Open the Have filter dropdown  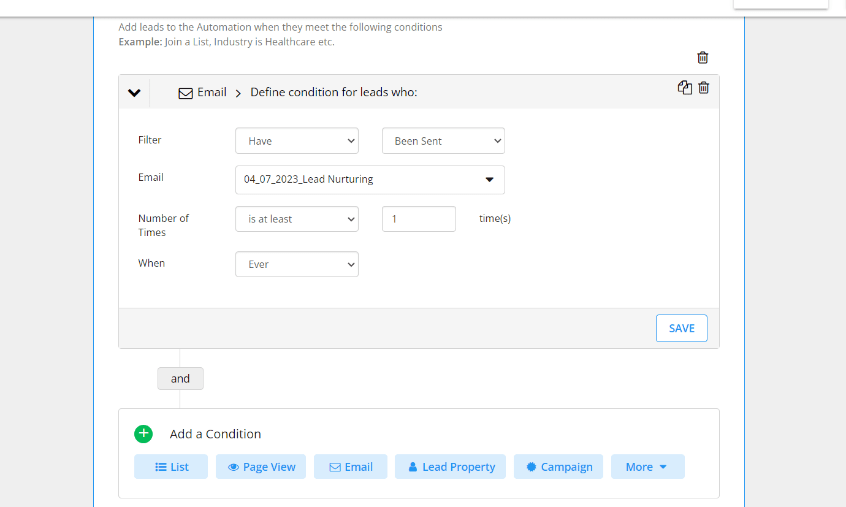coord(297,141)
